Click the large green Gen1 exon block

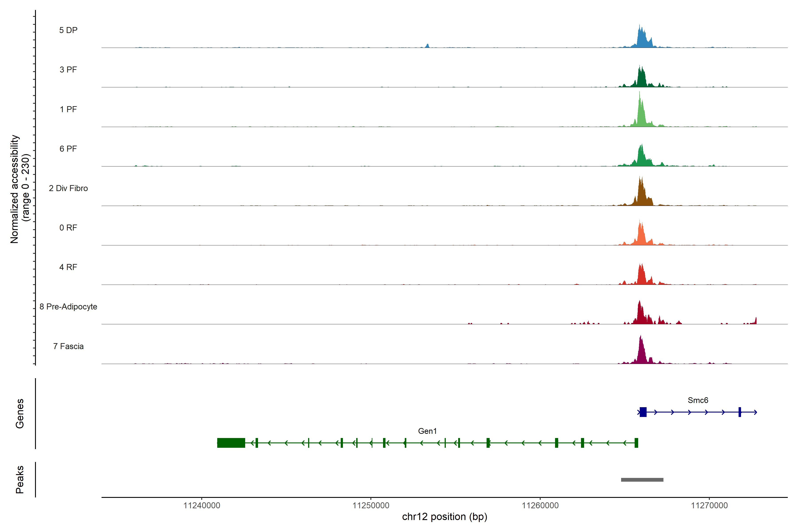pos(231,443)
